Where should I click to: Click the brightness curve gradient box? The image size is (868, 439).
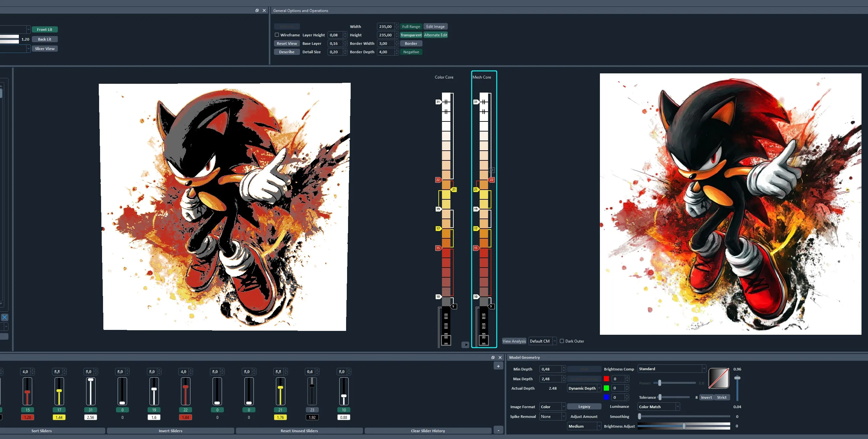pyautogui.click(x=719, y=378)
